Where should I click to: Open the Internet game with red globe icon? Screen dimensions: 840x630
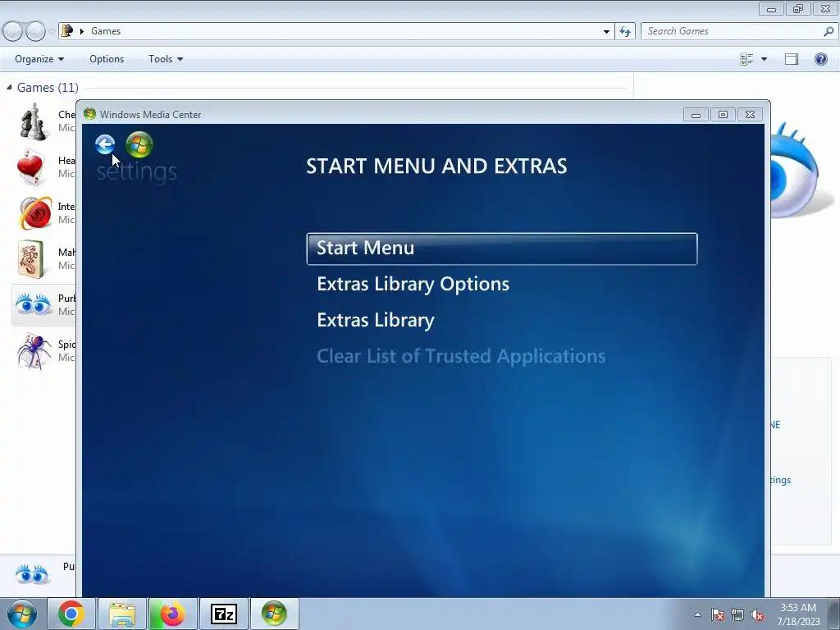[x=36, y=213]
